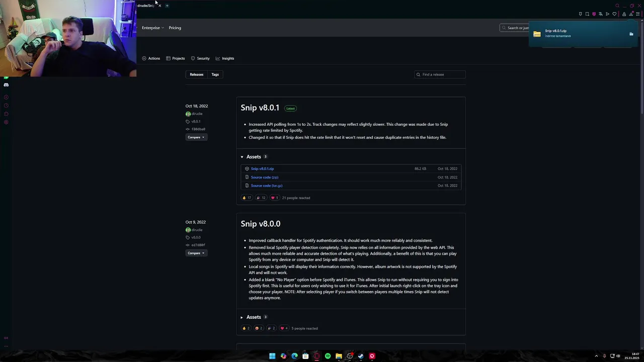Open the downloads icon in toolbar

(x=631, y=14)
